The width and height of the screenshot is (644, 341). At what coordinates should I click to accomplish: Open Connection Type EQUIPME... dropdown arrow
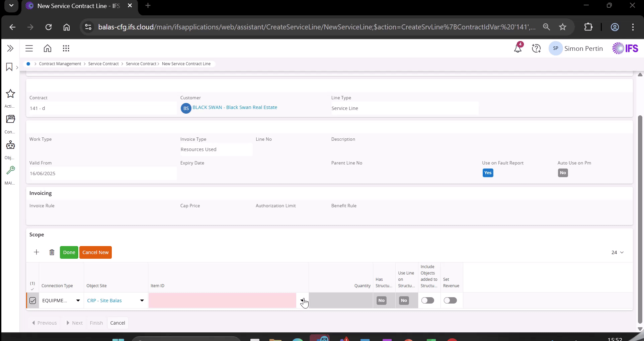[x=78, y=301]
